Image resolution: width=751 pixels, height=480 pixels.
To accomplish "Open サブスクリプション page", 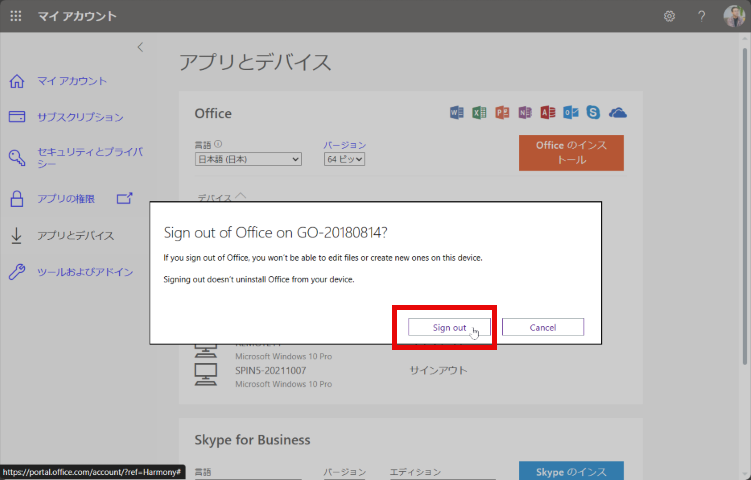I will (x=80, y=117).
